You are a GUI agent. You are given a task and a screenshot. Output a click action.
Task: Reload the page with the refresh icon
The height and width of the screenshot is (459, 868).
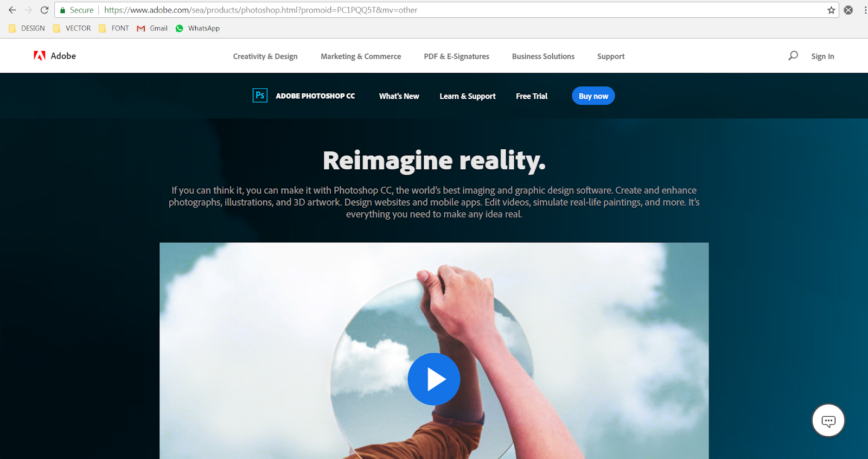44,10
